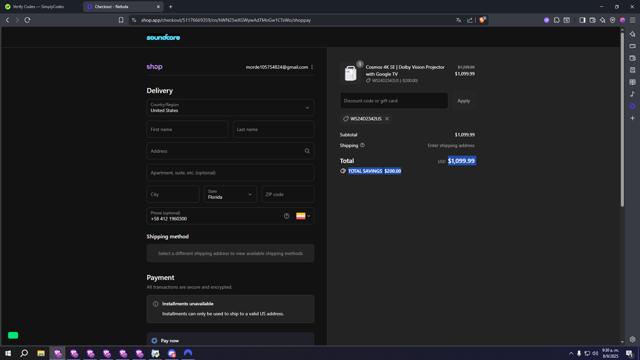
Task: Focus the Apartment, suite, etc. field
Action: tap(230, 173)
